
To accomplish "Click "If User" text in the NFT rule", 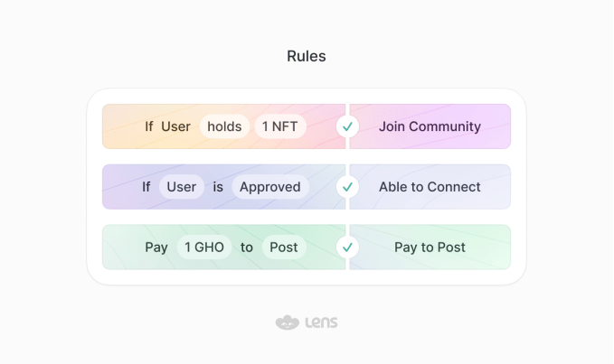I will (167, 126).
